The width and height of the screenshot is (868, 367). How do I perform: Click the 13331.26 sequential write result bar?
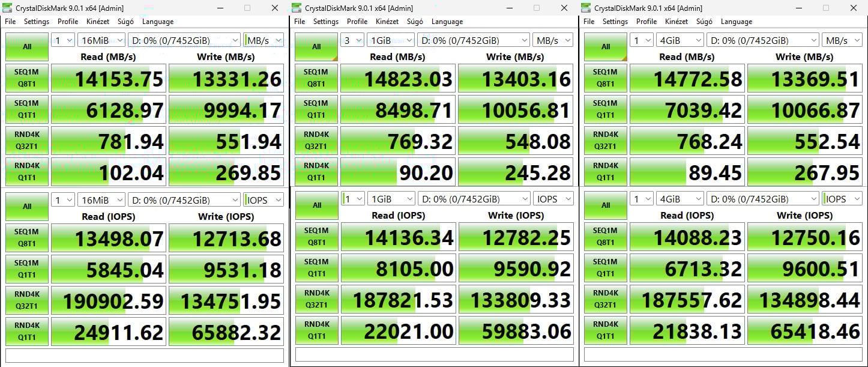point(226,79)
